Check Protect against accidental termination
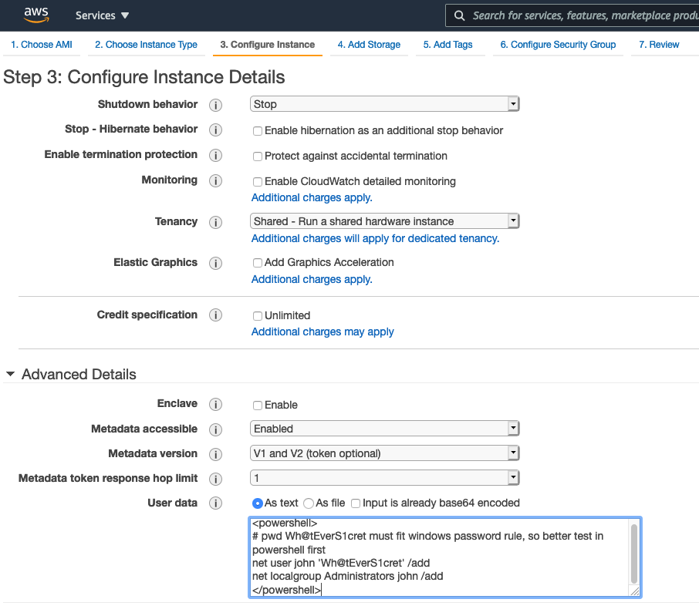 click(258, 157)
